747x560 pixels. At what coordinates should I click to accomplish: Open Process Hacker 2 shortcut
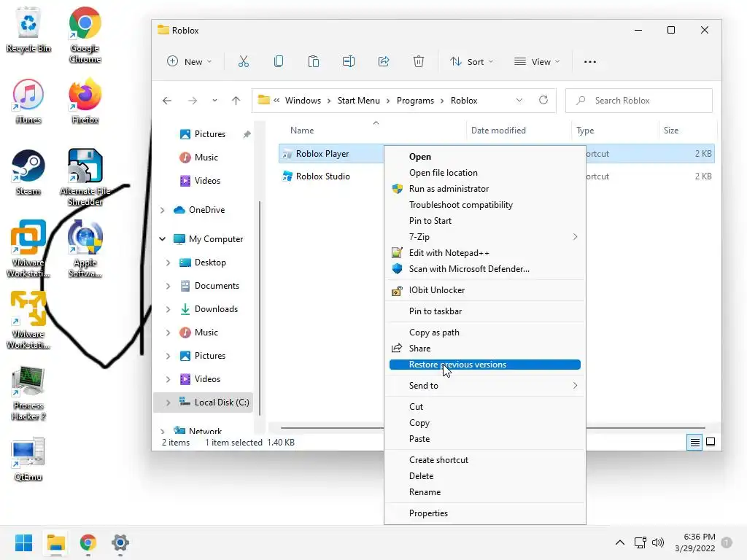point(28,393)
